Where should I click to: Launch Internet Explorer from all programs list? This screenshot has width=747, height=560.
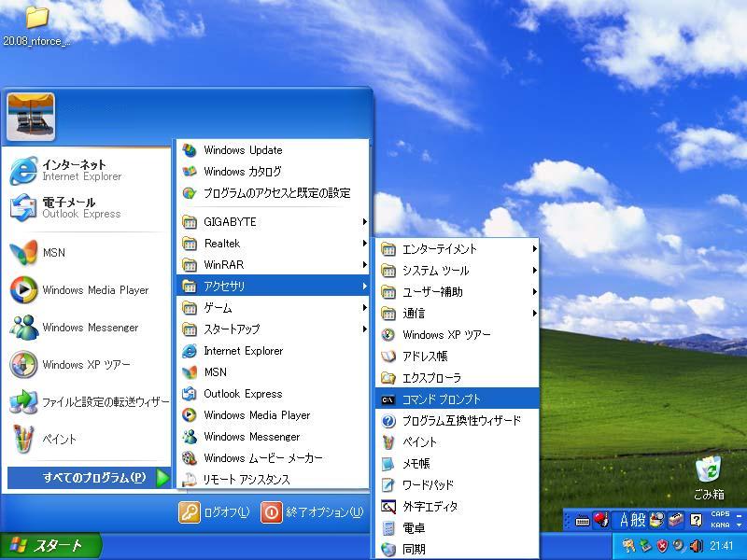click(273, 351)
